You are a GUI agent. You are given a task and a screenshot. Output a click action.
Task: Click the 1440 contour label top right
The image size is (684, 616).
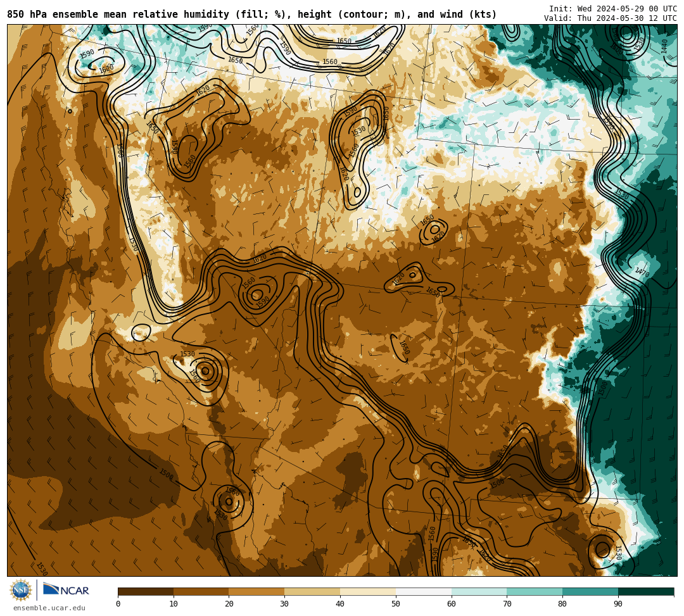(664, 46)
